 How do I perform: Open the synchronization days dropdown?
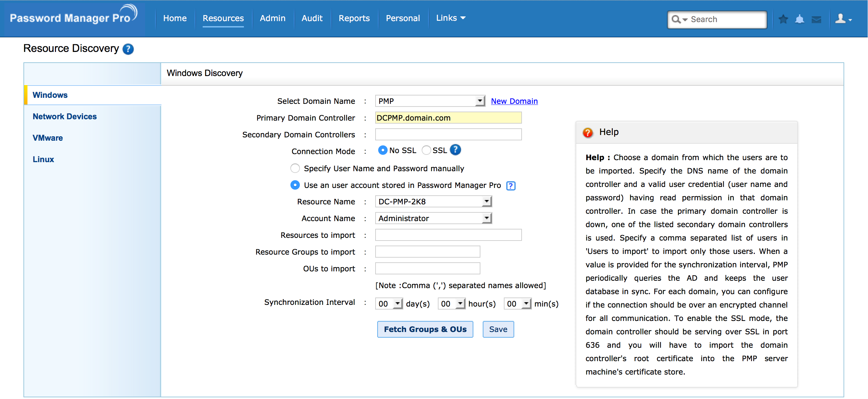coord(389,304)
